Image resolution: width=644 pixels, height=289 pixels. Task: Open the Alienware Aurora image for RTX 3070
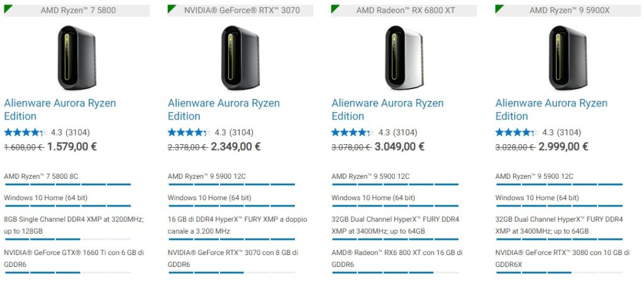click(240, 57)
